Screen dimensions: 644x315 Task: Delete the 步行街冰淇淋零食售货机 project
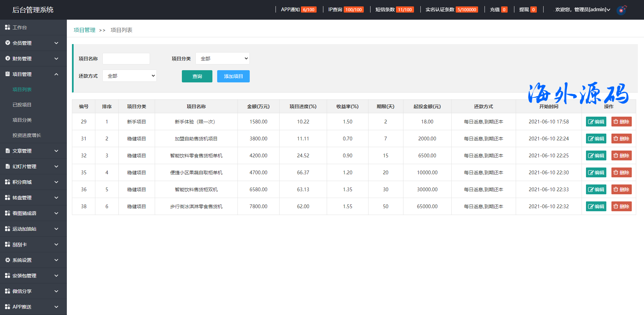pyautogui.click(x=621, y=206)
